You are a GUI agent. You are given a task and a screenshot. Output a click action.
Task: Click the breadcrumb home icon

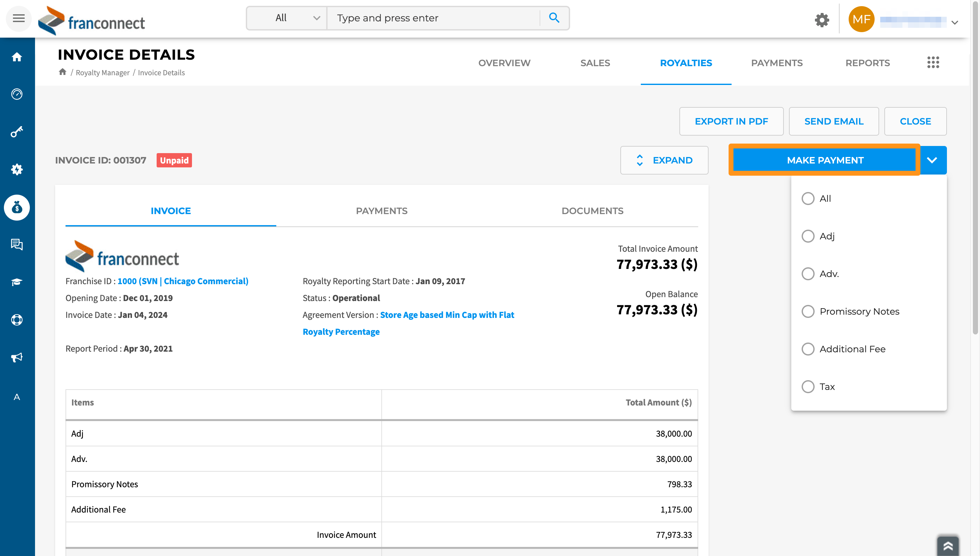[x=63, y=72]
